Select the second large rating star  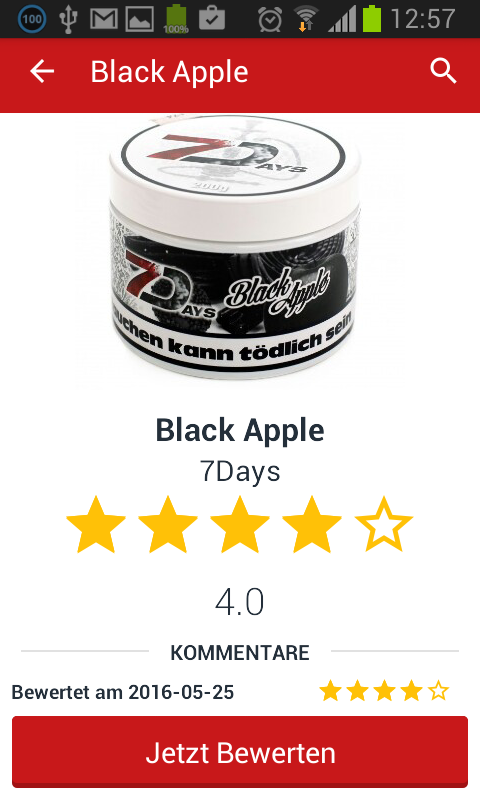pyautogui.click(x=168, y=525)
